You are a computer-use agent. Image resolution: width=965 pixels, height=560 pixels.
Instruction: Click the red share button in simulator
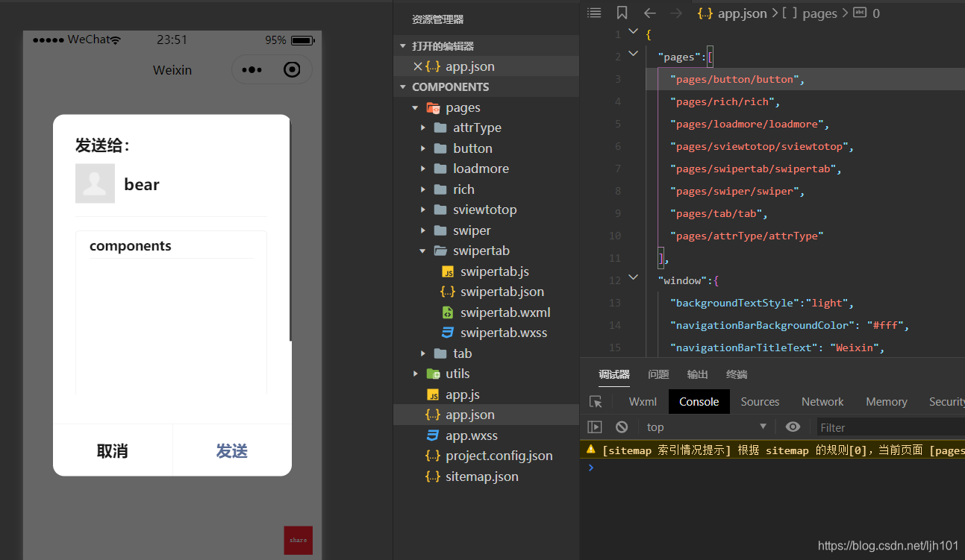tap(298, 540)
